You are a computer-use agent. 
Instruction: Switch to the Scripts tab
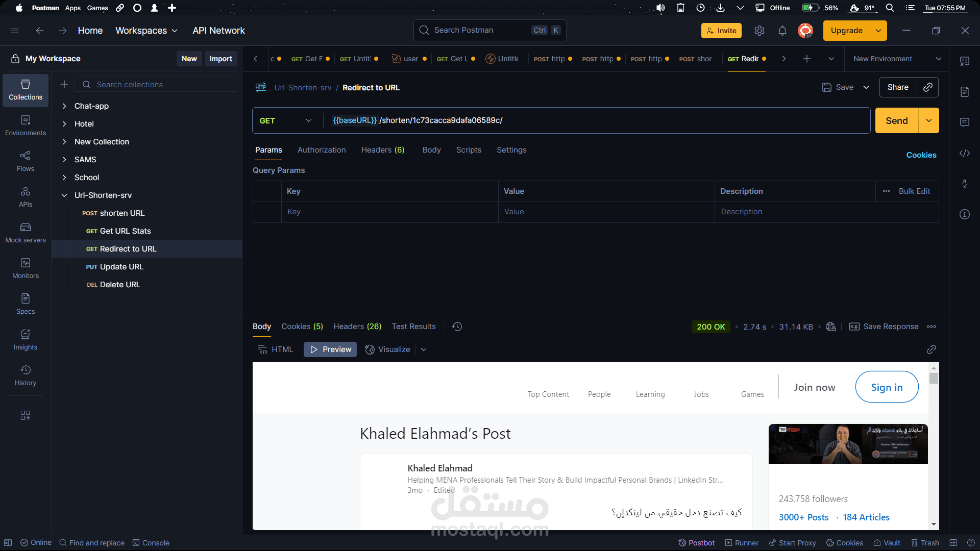pyautogui.click(x=469, y=150)
